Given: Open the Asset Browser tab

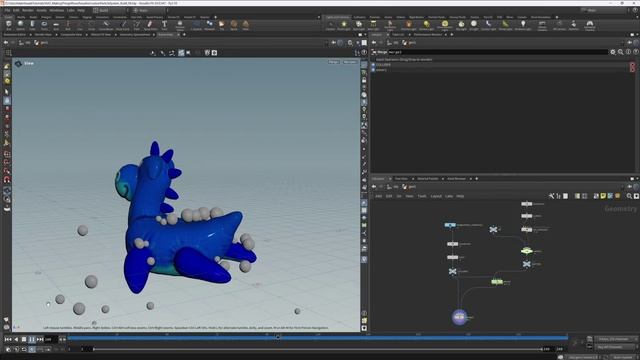Looking at the screenshot, I should tap(456, 179).
